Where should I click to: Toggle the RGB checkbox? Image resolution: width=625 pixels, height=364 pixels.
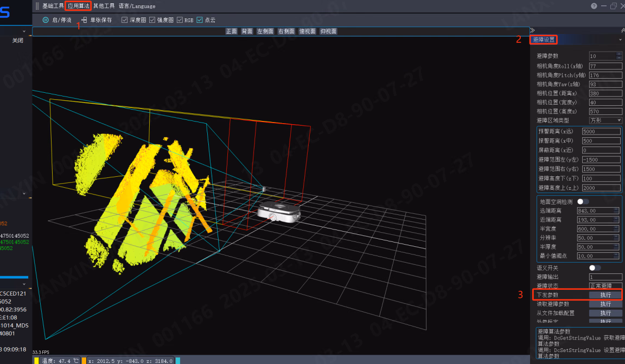[180, 20]
